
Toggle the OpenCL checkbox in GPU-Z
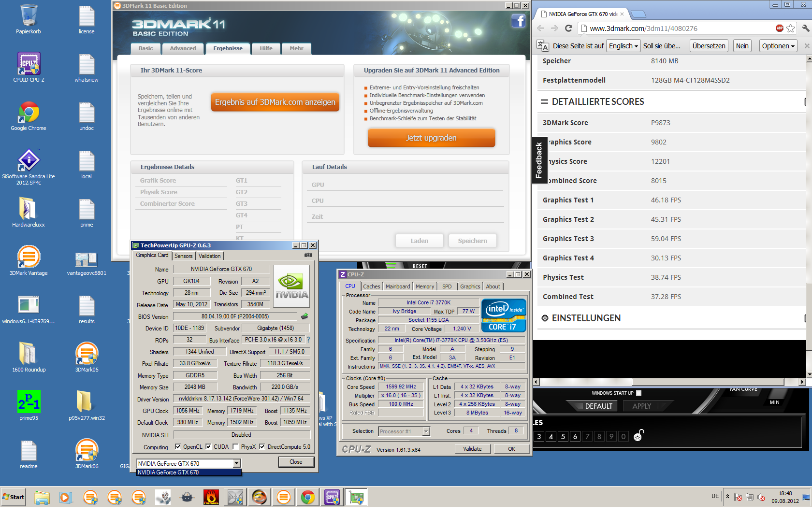tap(178, 446)
